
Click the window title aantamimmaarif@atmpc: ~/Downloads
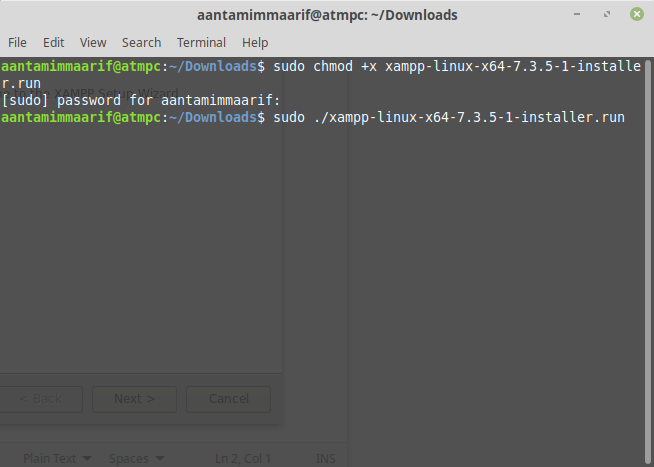tap(327, 15)
